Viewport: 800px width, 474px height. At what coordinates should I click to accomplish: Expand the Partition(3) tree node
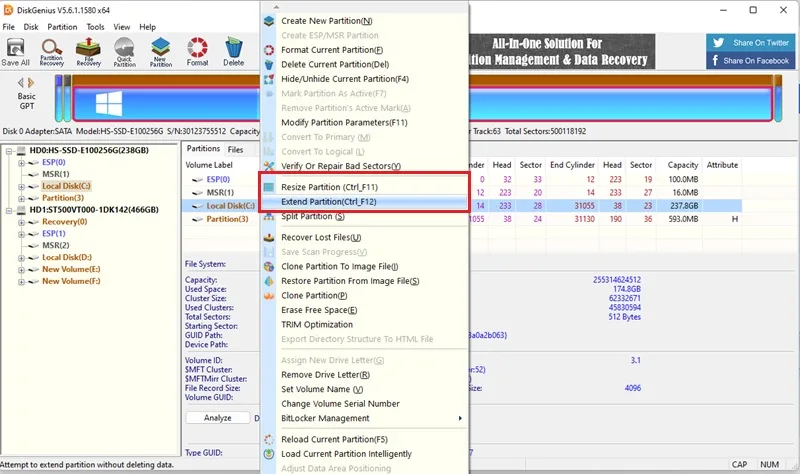(21, 198)
